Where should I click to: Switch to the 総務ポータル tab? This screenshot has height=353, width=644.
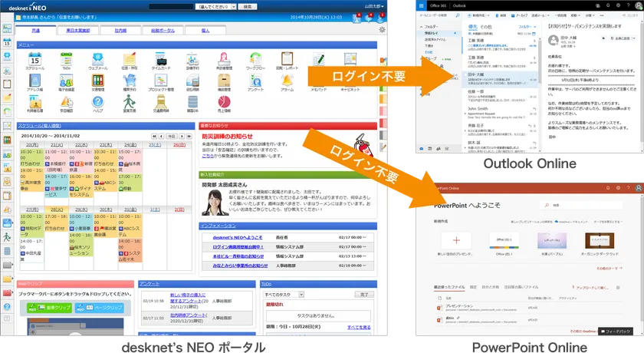(x=163, y=31)
